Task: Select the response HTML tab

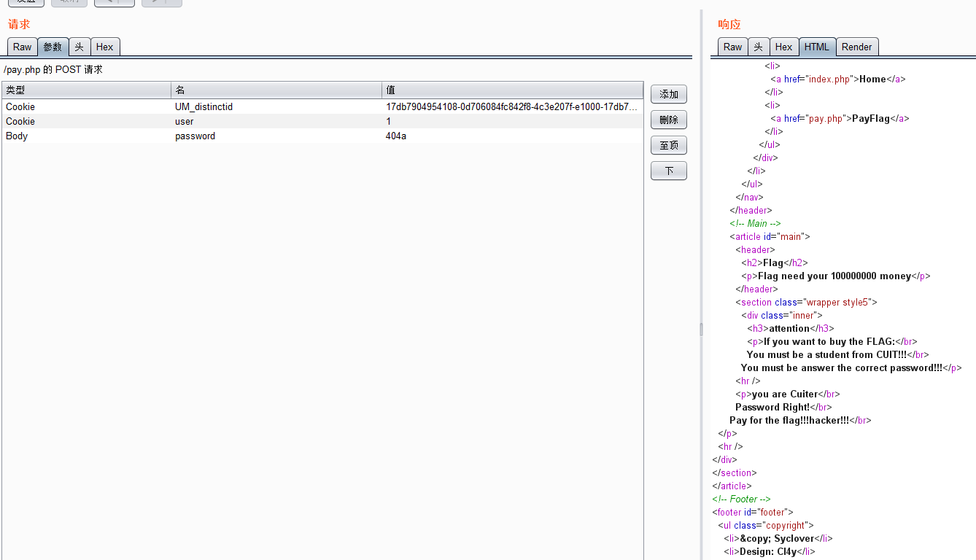Action: click(x=817, y=47)
